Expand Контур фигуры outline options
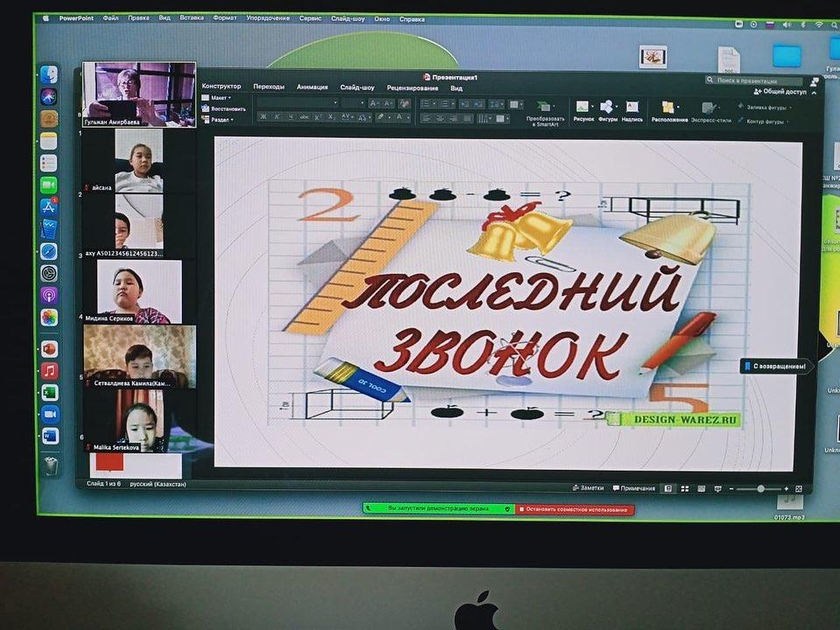Image resolution: width=840 pixels, height=630 pixels. tap(763, 122)
